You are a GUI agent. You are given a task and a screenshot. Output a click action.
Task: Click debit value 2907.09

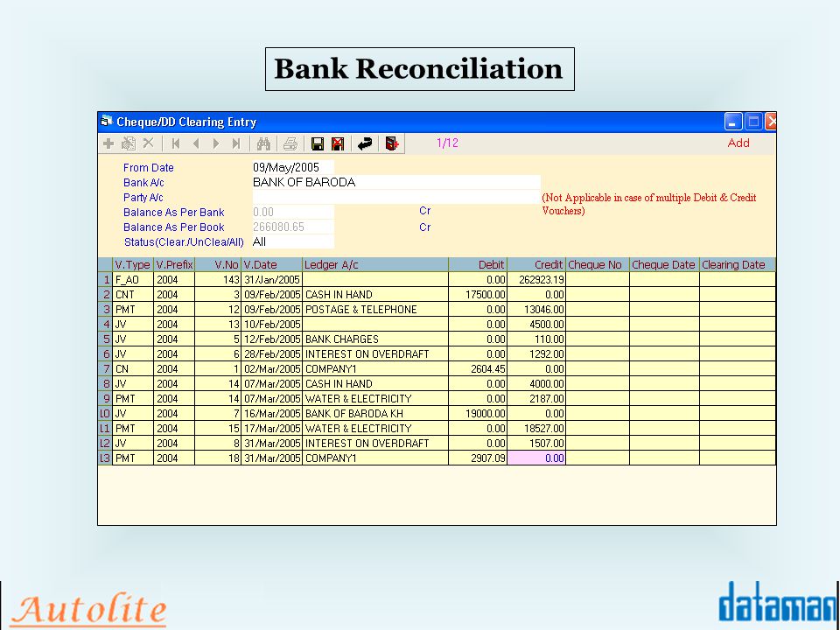[478, 458]
